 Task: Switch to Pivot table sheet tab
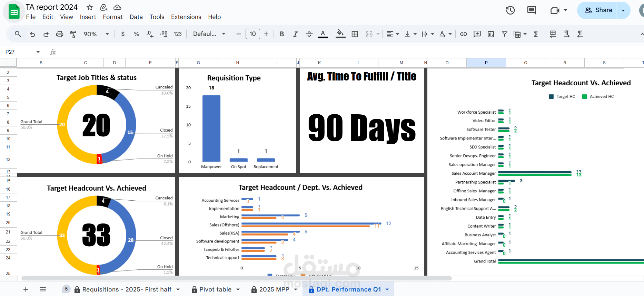point(216,289)
